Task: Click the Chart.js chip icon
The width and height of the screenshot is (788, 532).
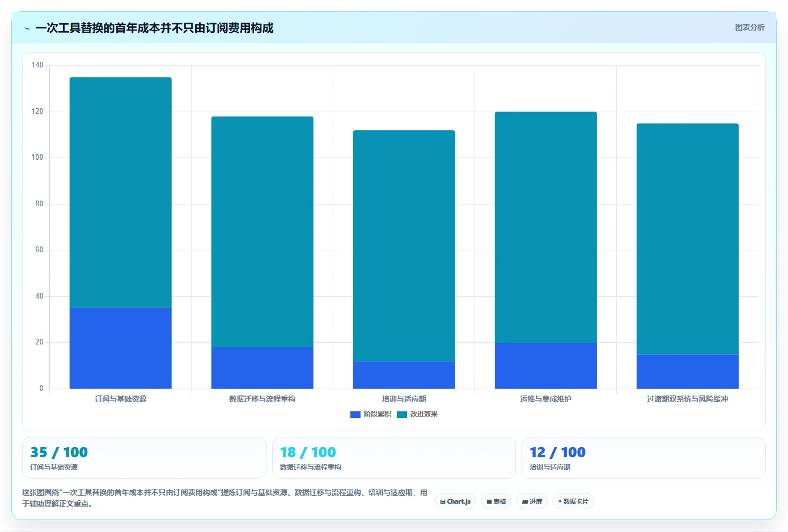Action: pos(443,502)
